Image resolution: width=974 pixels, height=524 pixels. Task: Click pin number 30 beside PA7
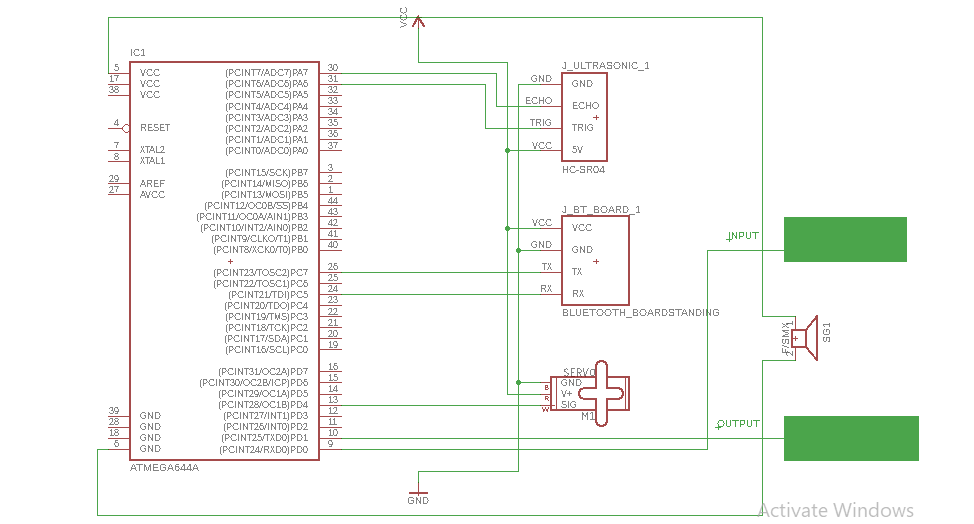(333, 68)
